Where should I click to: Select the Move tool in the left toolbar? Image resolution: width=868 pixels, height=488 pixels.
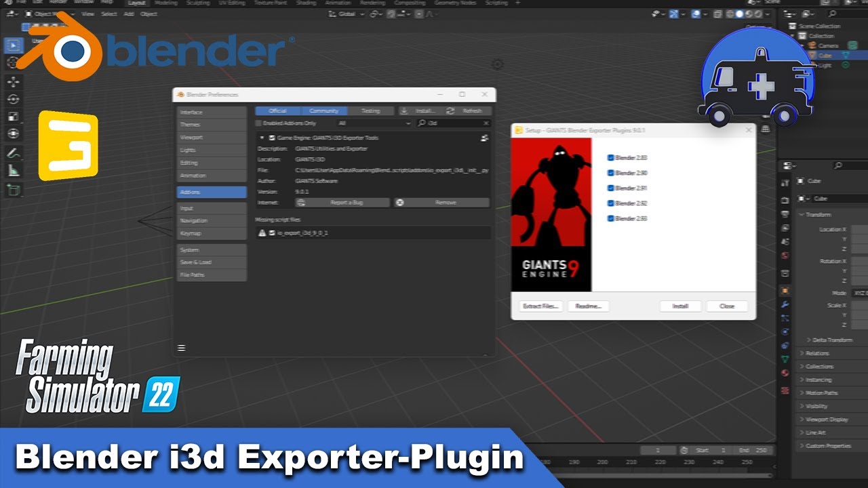pyautogui.click(x=14, y=81)
